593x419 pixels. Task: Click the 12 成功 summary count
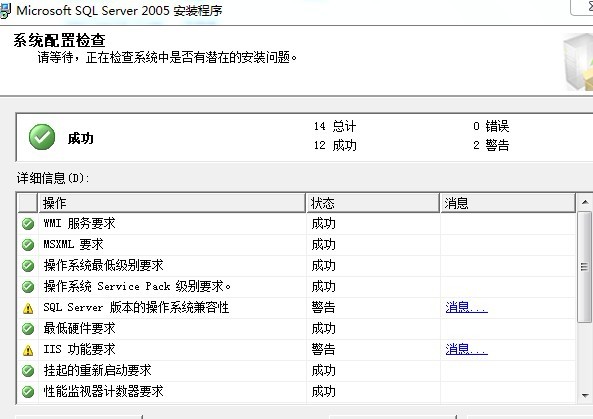[335, 145]
